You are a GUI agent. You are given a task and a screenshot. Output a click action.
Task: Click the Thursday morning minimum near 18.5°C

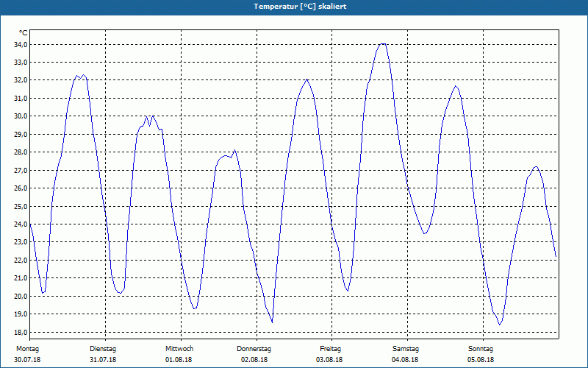[272, 322]
